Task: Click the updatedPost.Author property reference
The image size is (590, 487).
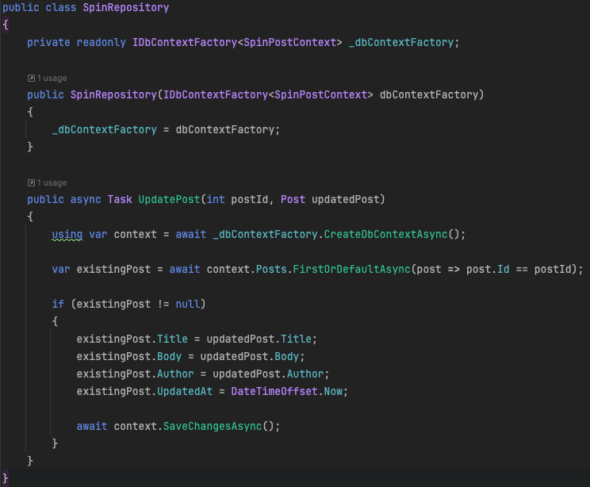Action: 305,374
